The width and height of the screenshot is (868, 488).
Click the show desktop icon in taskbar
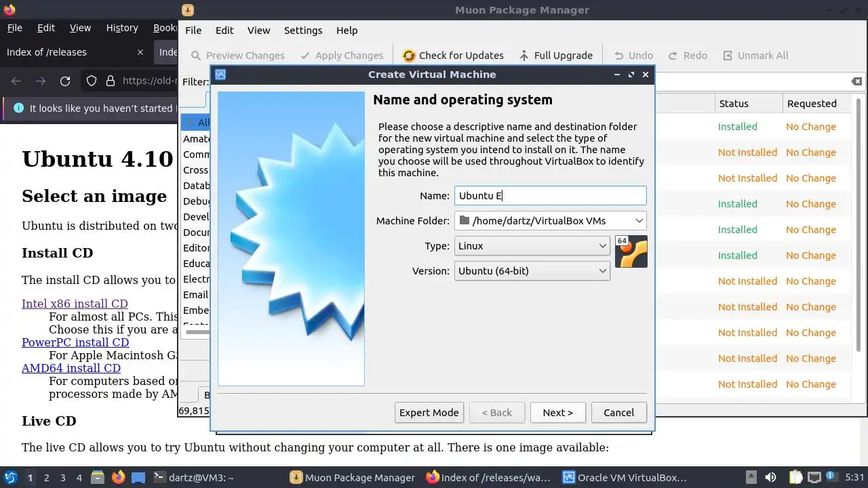[x=138, y=477]
